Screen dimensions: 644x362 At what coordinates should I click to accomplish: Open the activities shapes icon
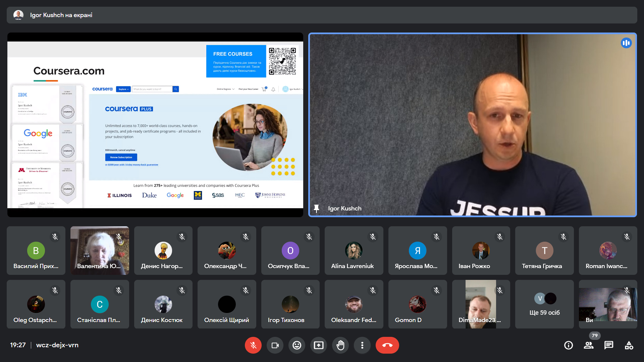[x=629, y=345]
